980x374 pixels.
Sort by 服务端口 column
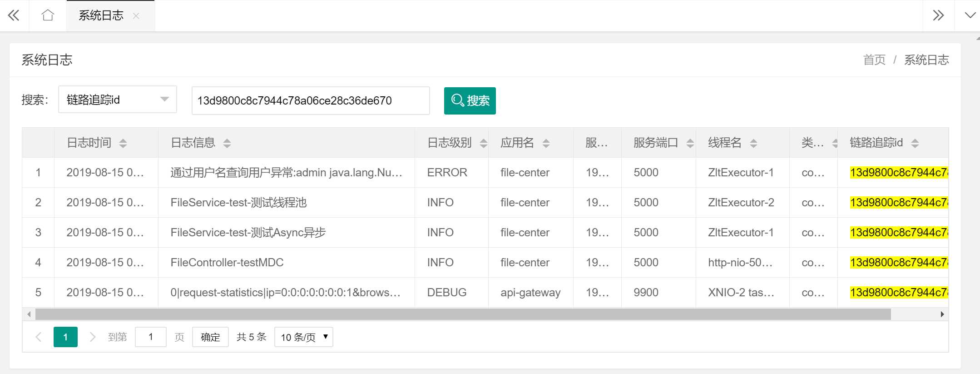click(x=690, y=143)
